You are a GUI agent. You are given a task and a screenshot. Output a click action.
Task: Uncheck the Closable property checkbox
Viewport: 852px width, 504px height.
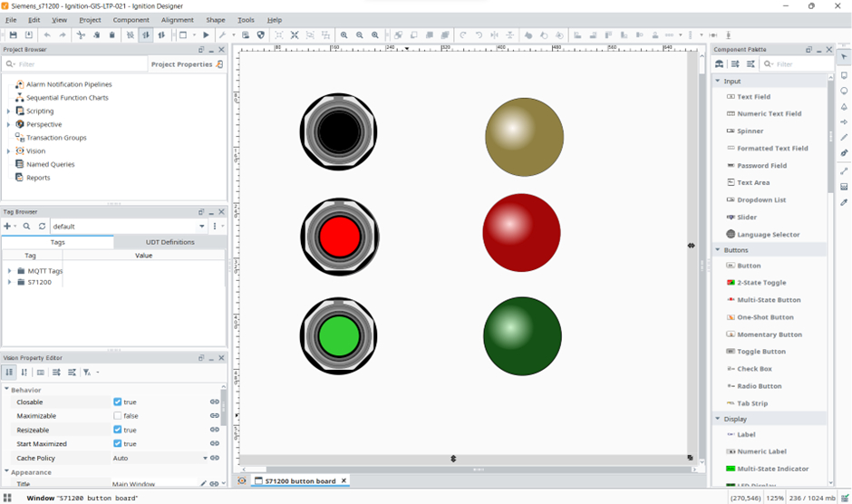click(118, 402)
